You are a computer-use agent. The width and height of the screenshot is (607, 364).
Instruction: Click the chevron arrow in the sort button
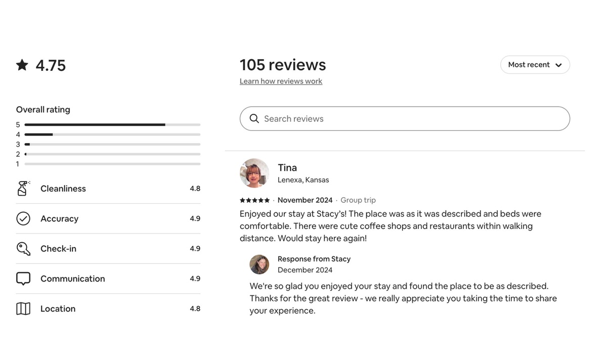[558, 65]
